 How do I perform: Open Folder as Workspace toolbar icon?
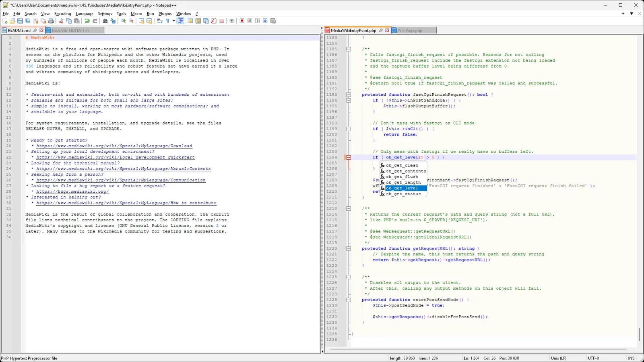(x=221, y=21)
